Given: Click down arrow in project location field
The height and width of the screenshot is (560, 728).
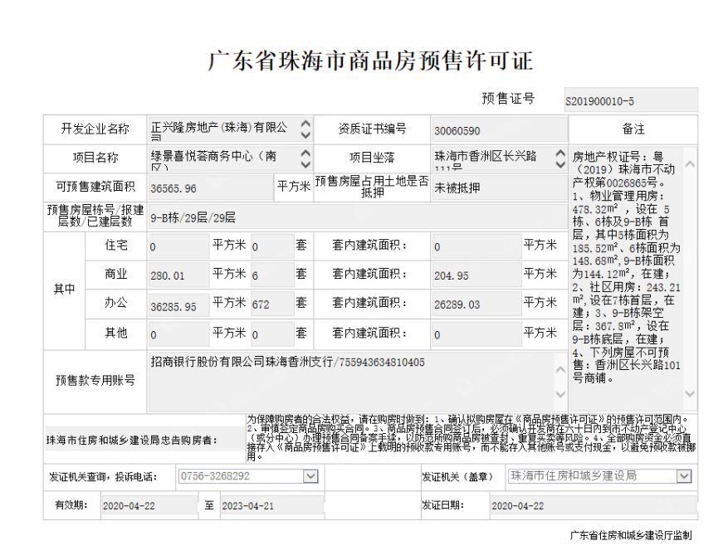Looking at the screenshot, I should 560,163.
